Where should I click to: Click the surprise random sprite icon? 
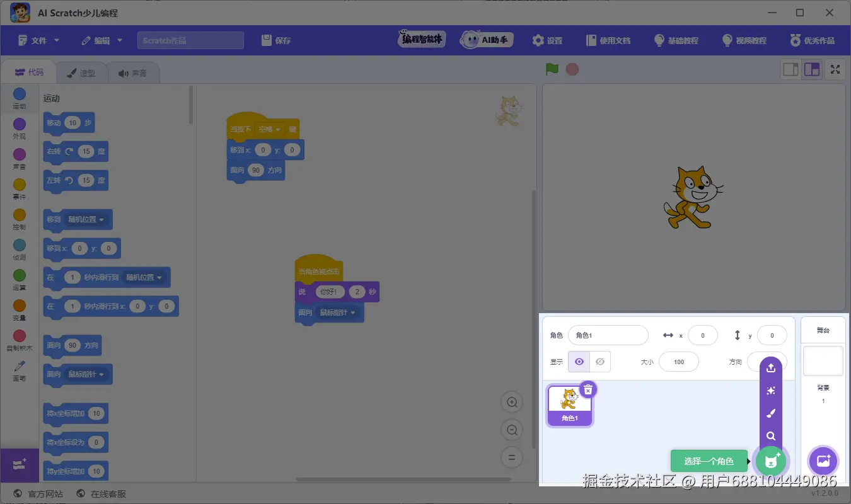click(x=770, y=391)
